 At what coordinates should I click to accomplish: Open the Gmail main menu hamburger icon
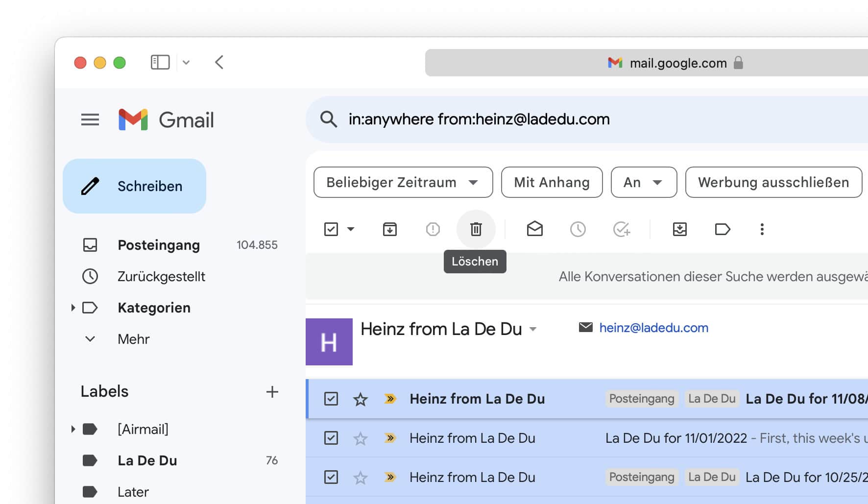tap(90, 120)
